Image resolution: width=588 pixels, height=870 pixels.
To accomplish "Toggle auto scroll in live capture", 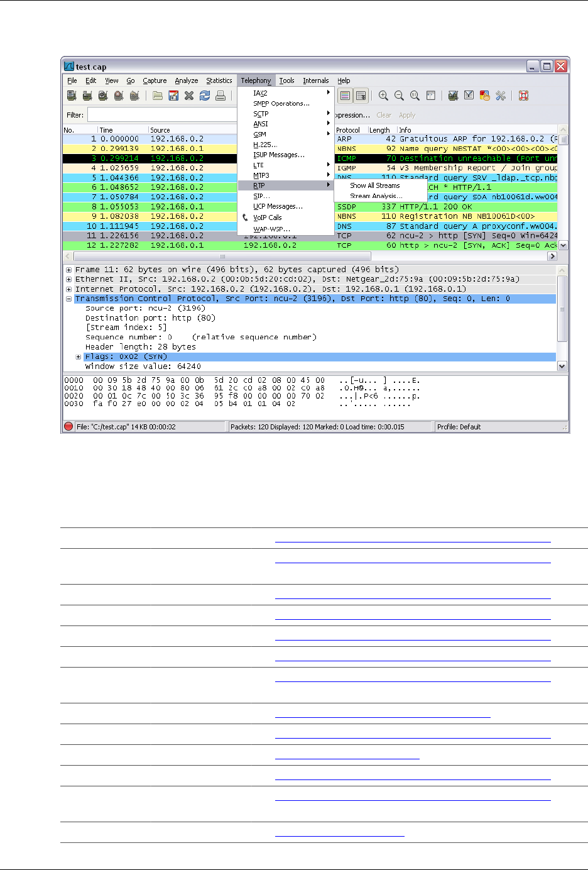I will (361, 96).
